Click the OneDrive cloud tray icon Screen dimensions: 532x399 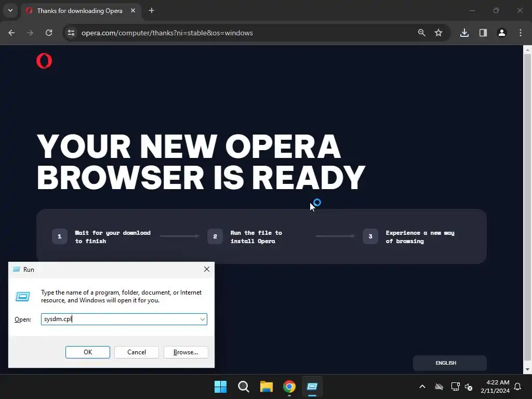(x=439, y=387)
